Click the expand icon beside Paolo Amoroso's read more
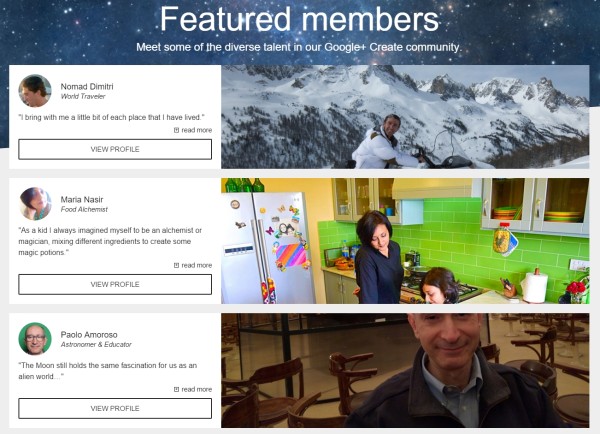The height and width of the screenshot is (434, 600). [176, 389]
